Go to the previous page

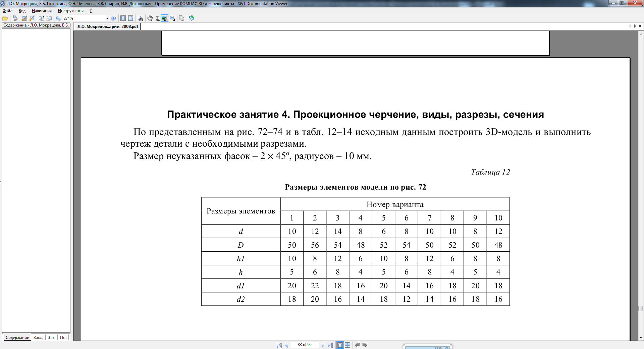[x=287, y=345]
